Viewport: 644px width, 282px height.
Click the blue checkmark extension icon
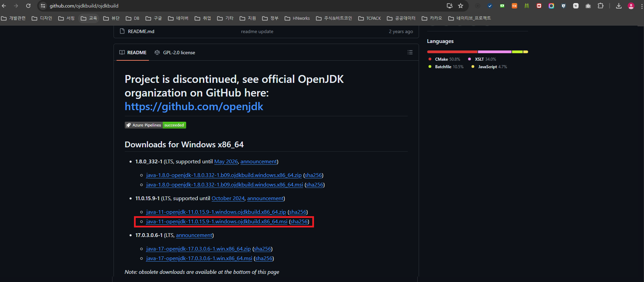pos(490,6)
